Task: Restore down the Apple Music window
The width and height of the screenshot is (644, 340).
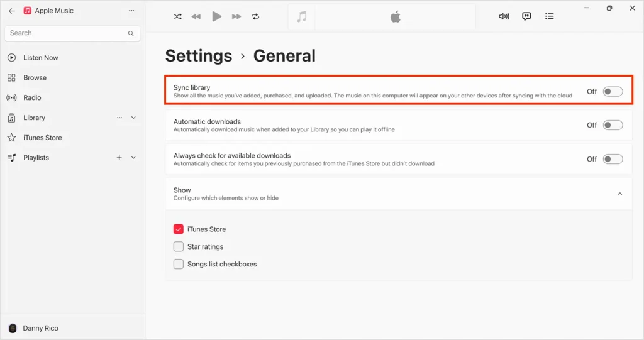Action: [x=609, y=8]
